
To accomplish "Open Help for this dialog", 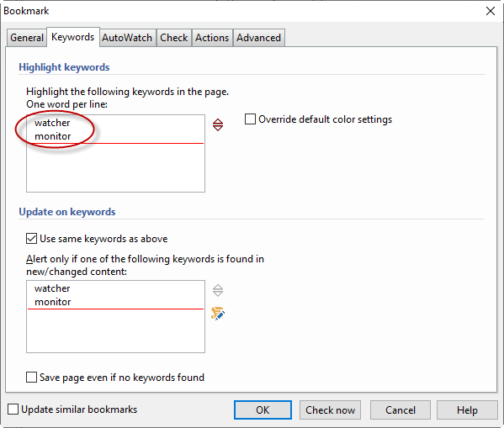I will (467, 410).
